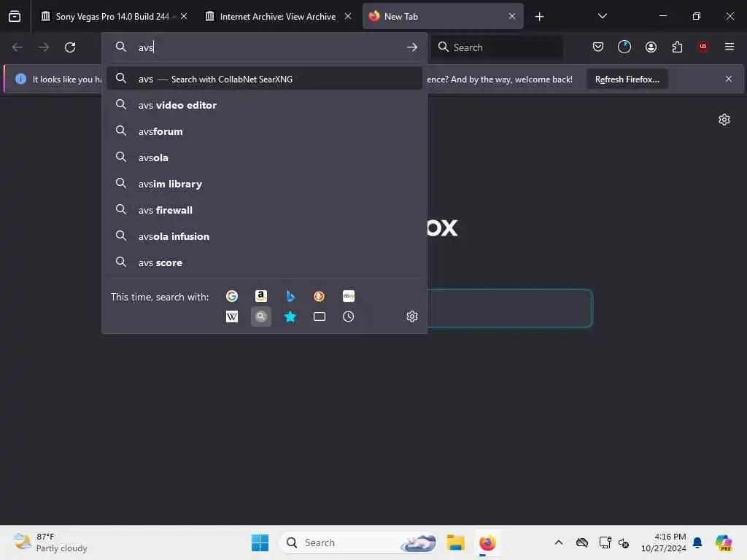Open the display/network tray icon
Image resolution: width=747 pixels, height=560 pixels.
click(605, 542)
